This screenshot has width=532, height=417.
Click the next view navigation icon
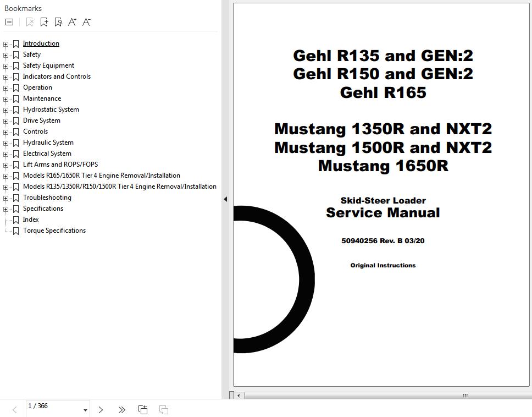pos(164,410)
